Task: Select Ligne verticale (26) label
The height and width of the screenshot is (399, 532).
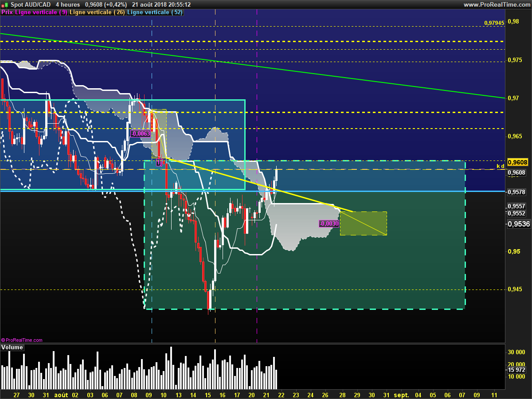Action: coord(97,12)
